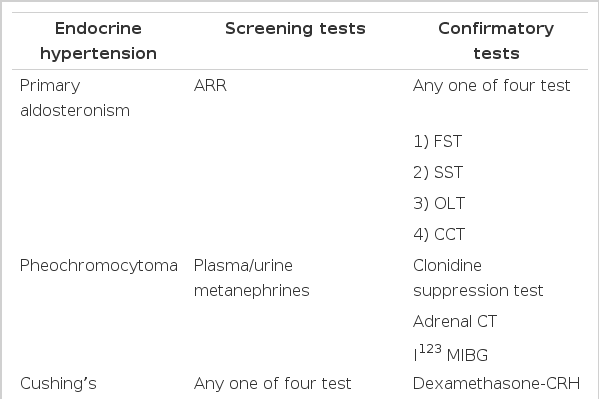The width and height of the screenshot is (599, 399).
Task: Click the first Any one of four test cell beside ARR
Action: tap(491, 86)
